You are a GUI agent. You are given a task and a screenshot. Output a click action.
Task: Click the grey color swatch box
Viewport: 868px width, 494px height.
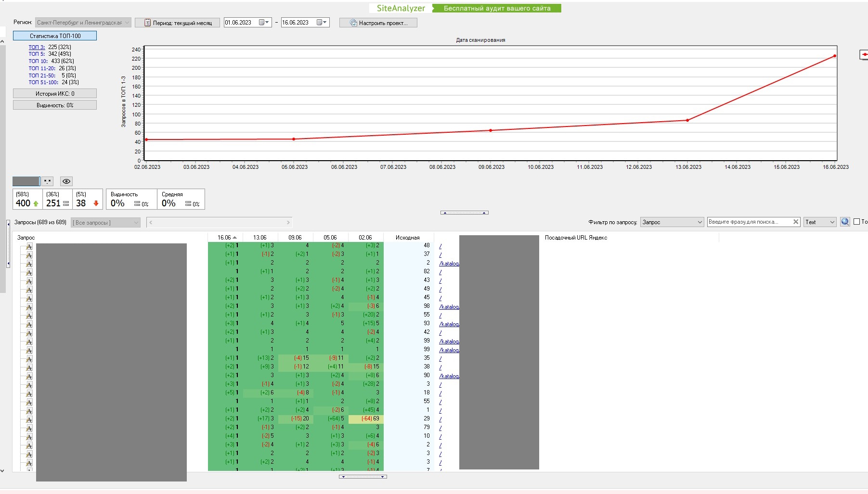click(26, 181)
